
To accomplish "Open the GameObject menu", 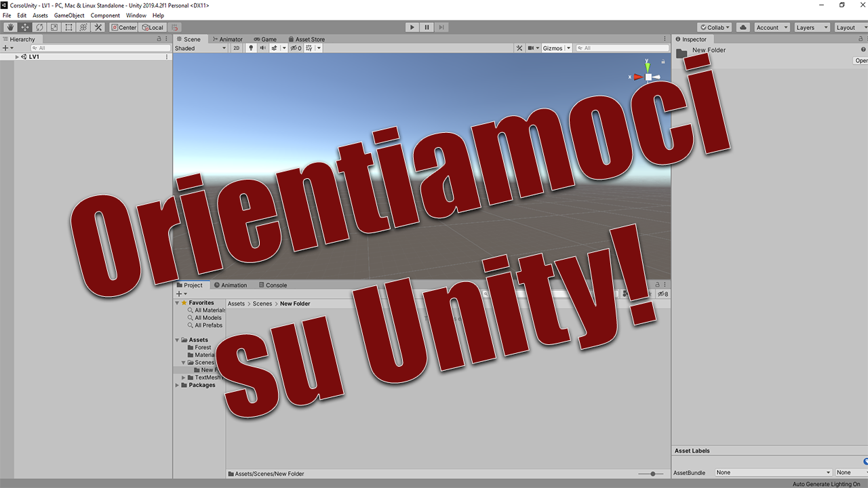I will (x=69, y=15).
